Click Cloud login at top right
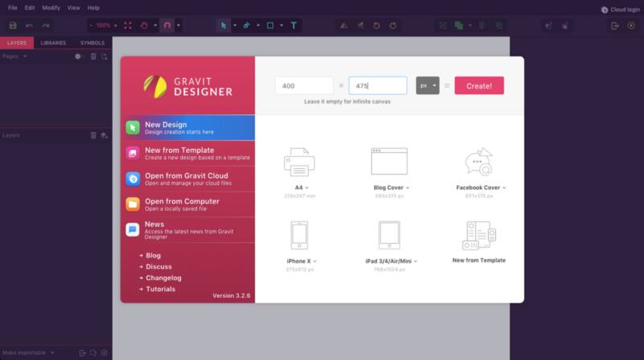The height and width of the screenshot is (360, 644). pyautogui.click(x=621, y=10)
